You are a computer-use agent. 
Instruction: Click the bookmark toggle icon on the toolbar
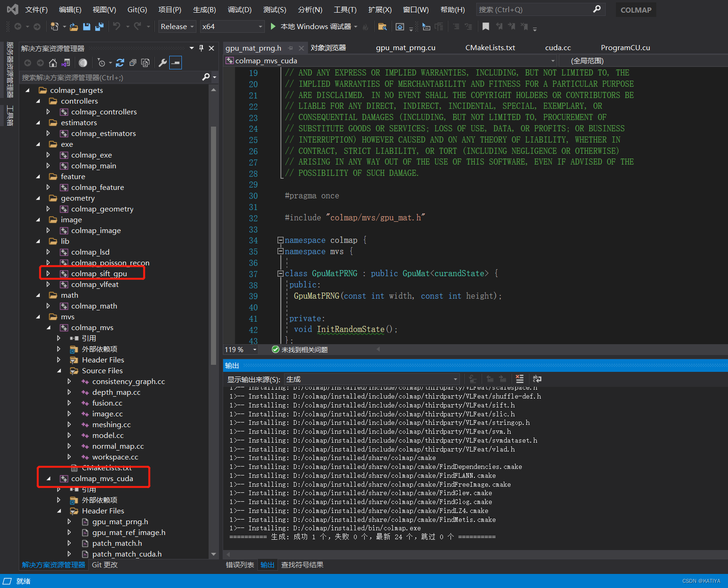[486, 26]
